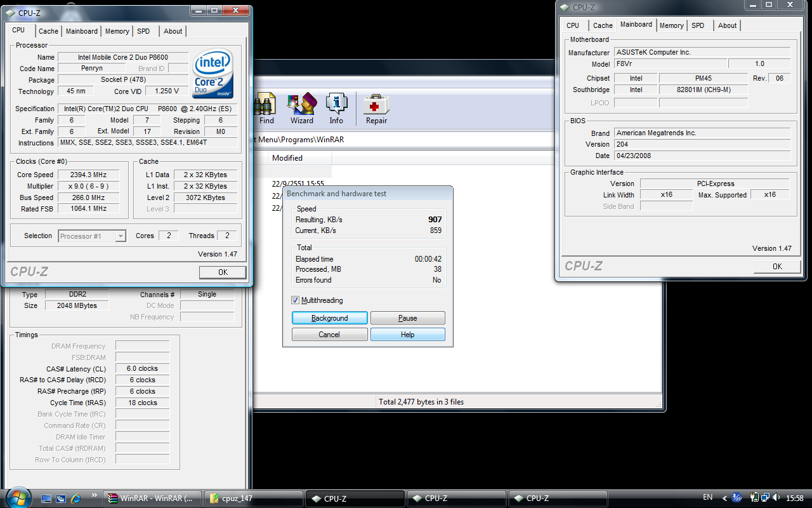Open Cache tab in CPU-Z motherboard window
This screenshot has height=508, width=812.
pos(603,25)
